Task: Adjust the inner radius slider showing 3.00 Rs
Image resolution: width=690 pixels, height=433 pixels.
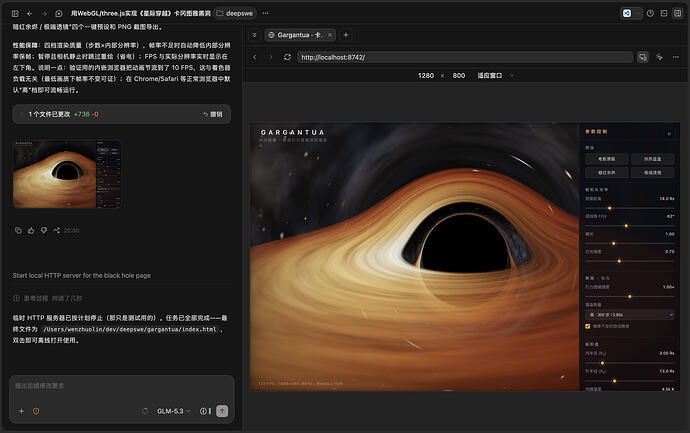Action: coord(630,363)
